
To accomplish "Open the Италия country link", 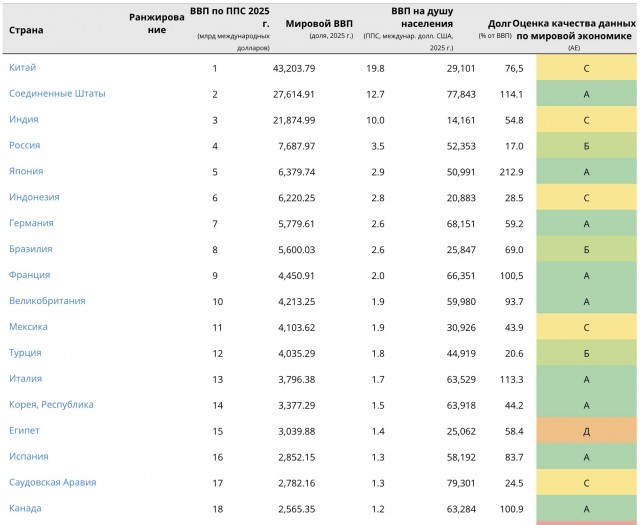I will [x=25, y=378].
